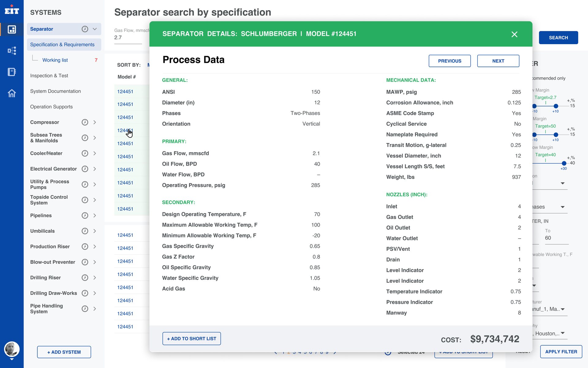This screenshot has width=588, height=368.
Task: Expand the Pipelines section arrow
Action: 95,215
